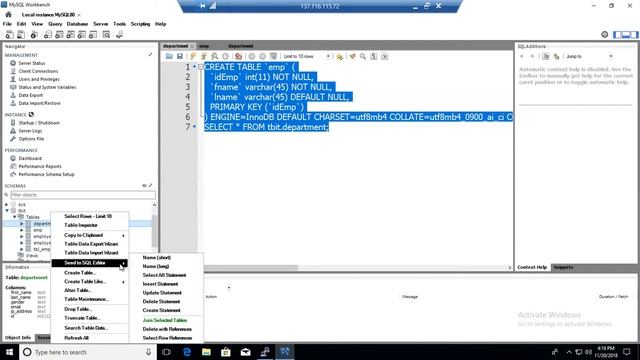Switch to the emp editor tab
Screen dimensions: 640x360
(x=204, y=46)
